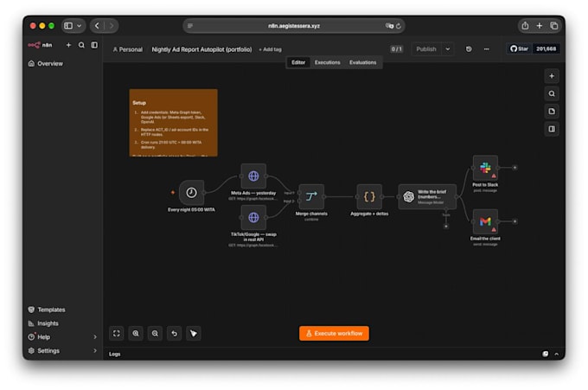
Task: Switch to the Editor tab
Action: (298, 62)
